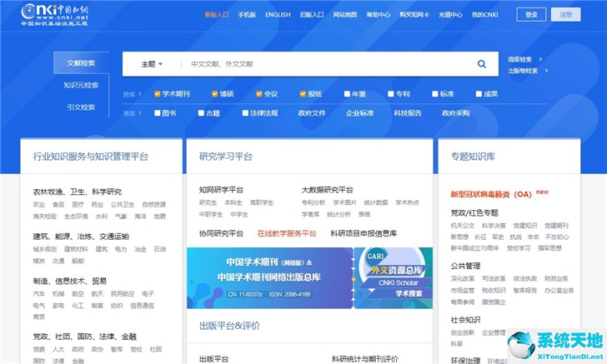The height and width of the screenshot is (364, 607).
Task: Open 购买知网卡 link
Action: pyautogui.click(x=414, y=15)
